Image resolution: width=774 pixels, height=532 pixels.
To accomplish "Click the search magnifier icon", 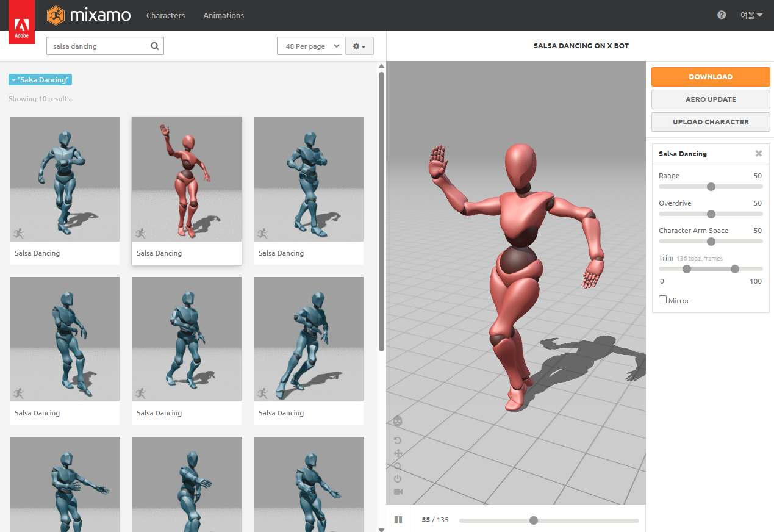I will pos(155,46).
